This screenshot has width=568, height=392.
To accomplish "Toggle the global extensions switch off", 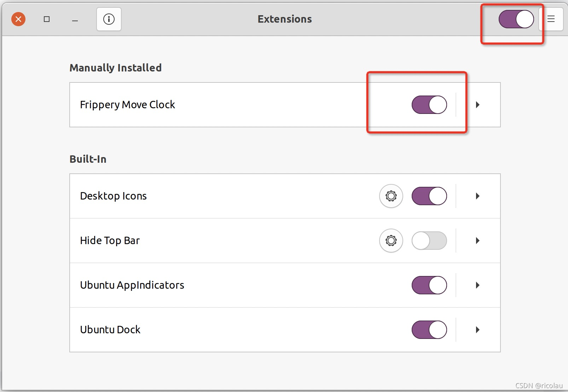I will coord(516,19).
